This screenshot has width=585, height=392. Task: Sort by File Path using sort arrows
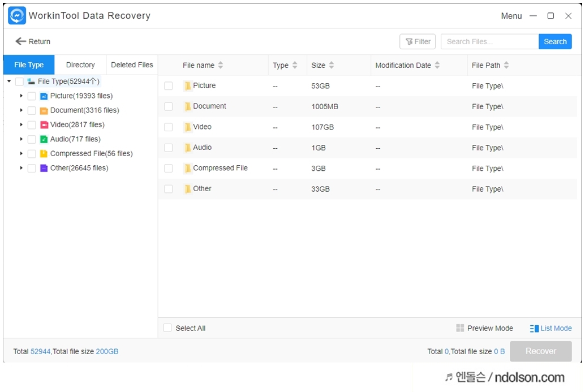pos(506,65)
